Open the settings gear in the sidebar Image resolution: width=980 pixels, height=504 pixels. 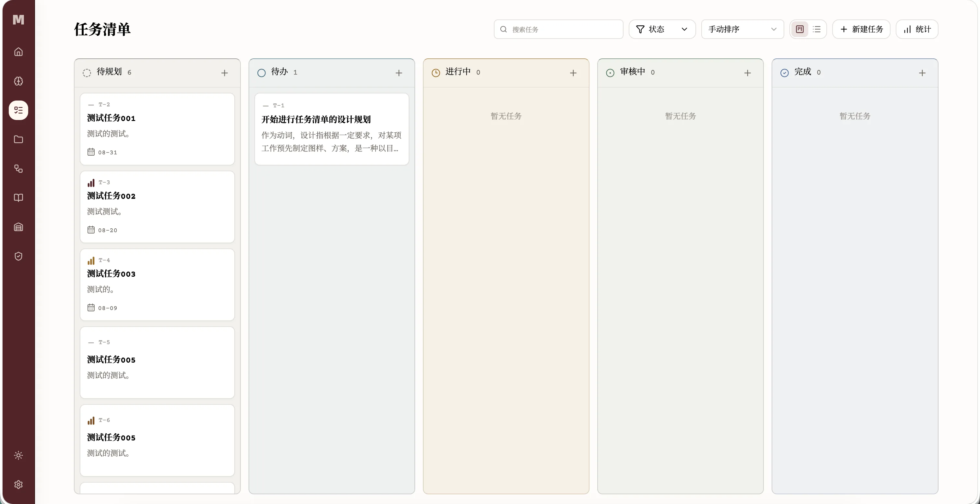(18, 485)
